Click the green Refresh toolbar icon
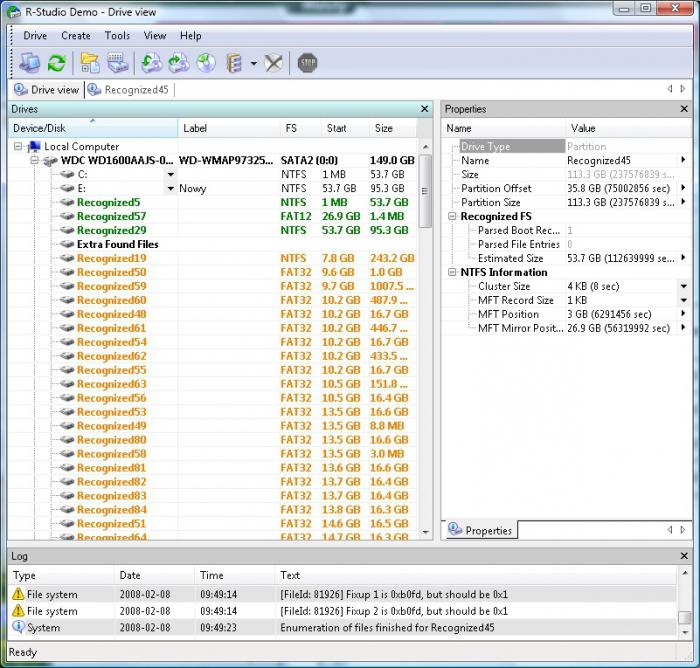The height and width of the screenshot is (668, 700). coord(57,63)
